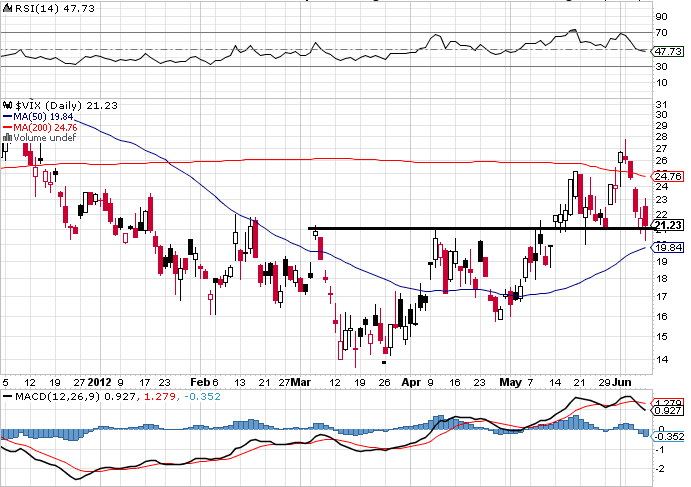
Task: Click the red 1.279 value in MACD title
Action: [159, 397]
